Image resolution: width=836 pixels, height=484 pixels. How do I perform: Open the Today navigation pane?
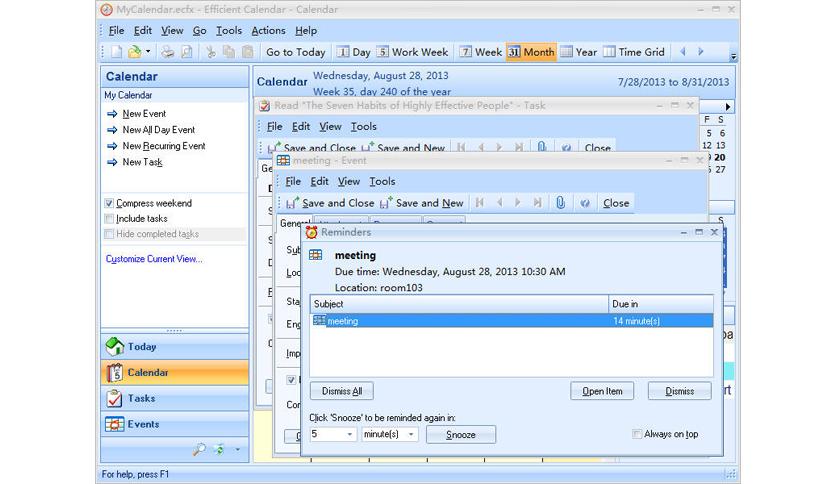coord(174,346)
